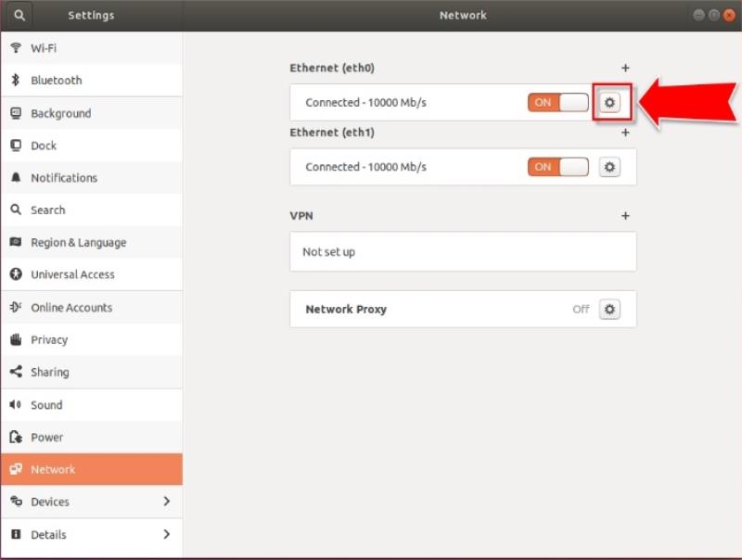Add connection with plus next to eth1
742x560 pixels.
point(625,133)
